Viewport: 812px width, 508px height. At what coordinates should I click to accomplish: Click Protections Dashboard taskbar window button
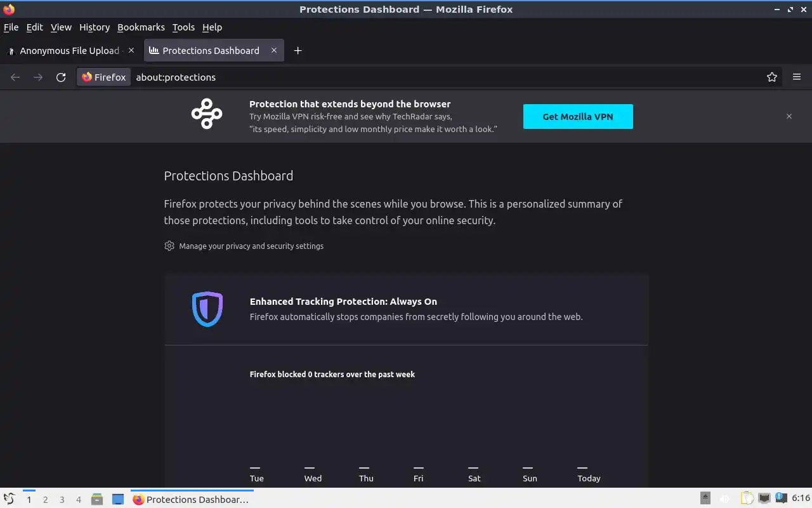coord(192,499)
